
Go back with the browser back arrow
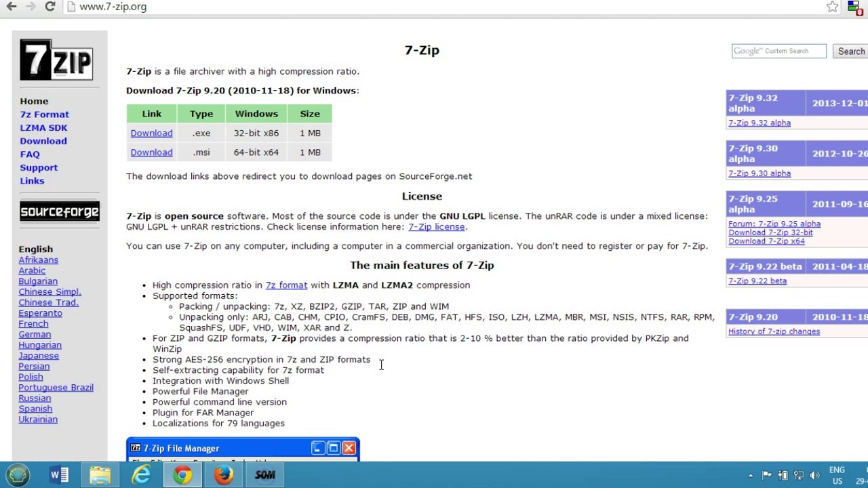(x=12, y=7)
